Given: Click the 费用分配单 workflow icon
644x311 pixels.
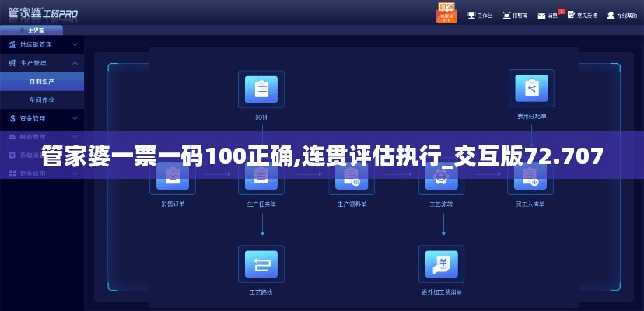Looking at the screenshot, I should point(532,89).
